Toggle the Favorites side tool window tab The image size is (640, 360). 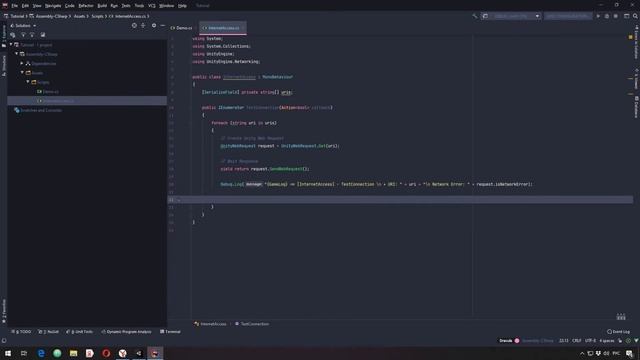(4, 311)
